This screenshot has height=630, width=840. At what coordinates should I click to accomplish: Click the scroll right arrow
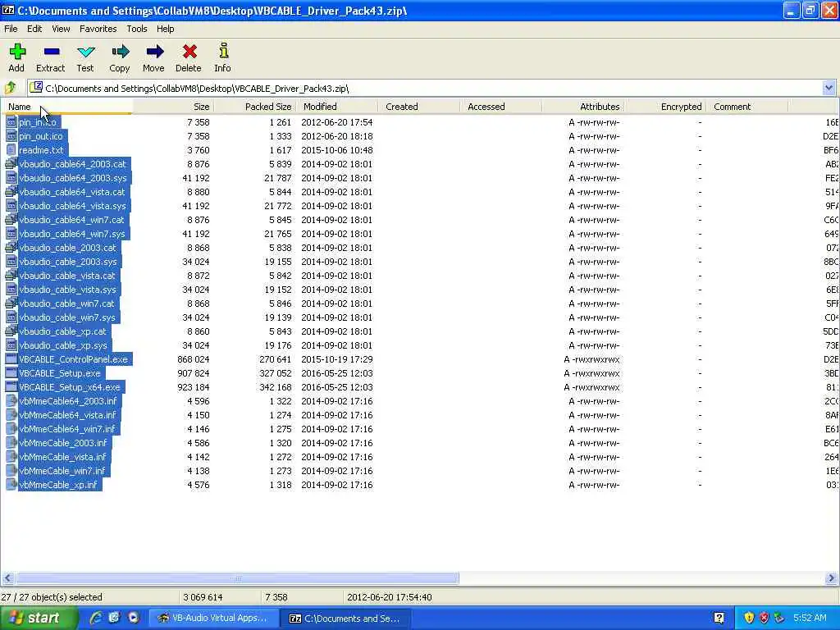[x=831, y=578]
